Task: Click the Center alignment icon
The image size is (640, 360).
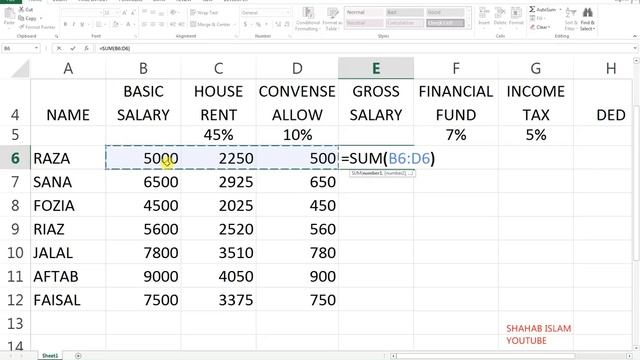Action: coord(153,25)
